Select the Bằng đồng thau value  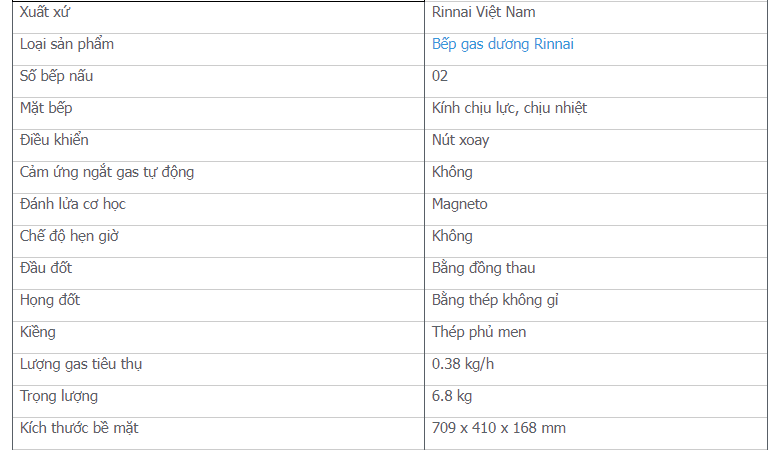coord(483,268)
